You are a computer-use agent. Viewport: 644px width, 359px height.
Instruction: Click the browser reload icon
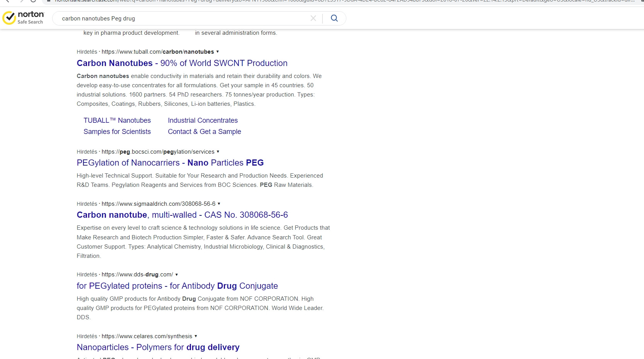tap(33, 1)
